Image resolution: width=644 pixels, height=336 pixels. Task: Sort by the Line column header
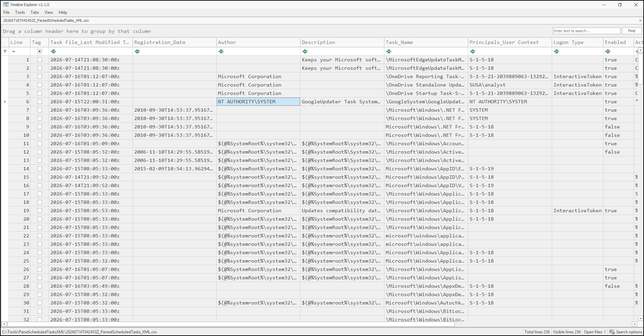click(x=19, y=42)
